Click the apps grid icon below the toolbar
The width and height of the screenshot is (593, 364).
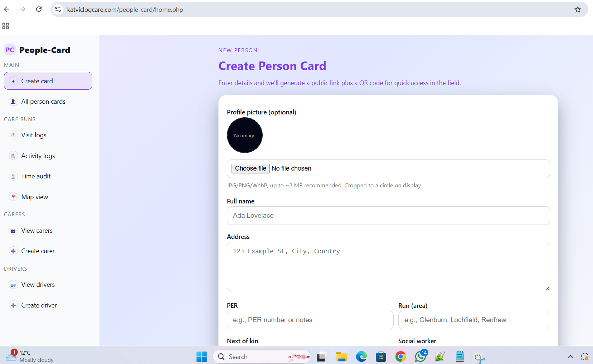point(5,26)
